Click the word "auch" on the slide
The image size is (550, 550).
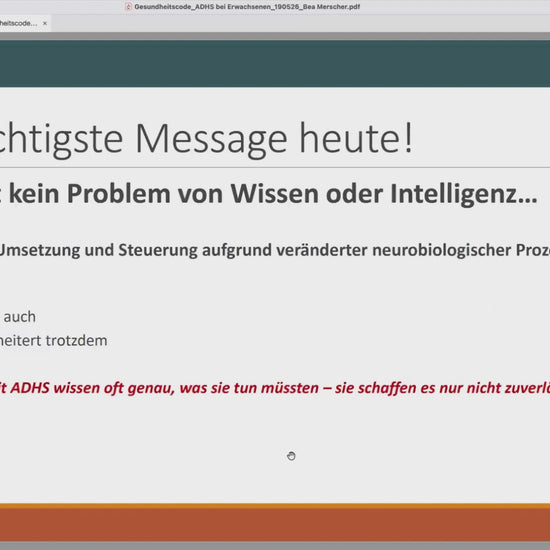[20, 317]
